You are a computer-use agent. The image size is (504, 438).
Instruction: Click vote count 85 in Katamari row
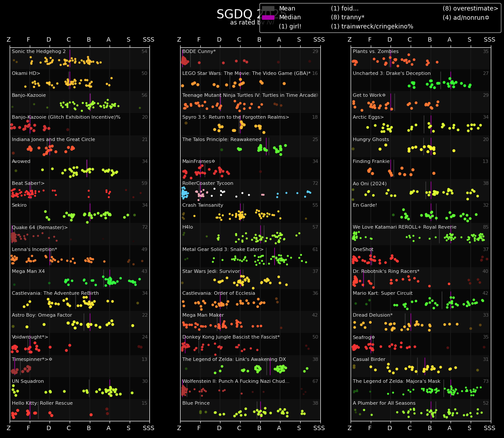point(485,227)
